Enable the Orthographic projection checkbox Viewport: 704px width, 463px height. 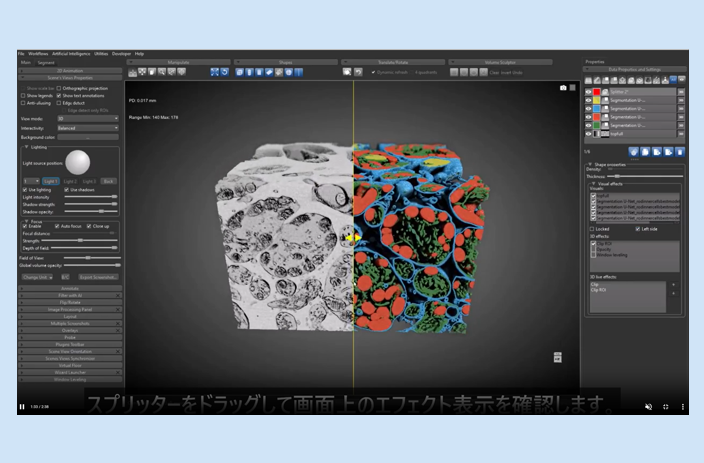59,88
